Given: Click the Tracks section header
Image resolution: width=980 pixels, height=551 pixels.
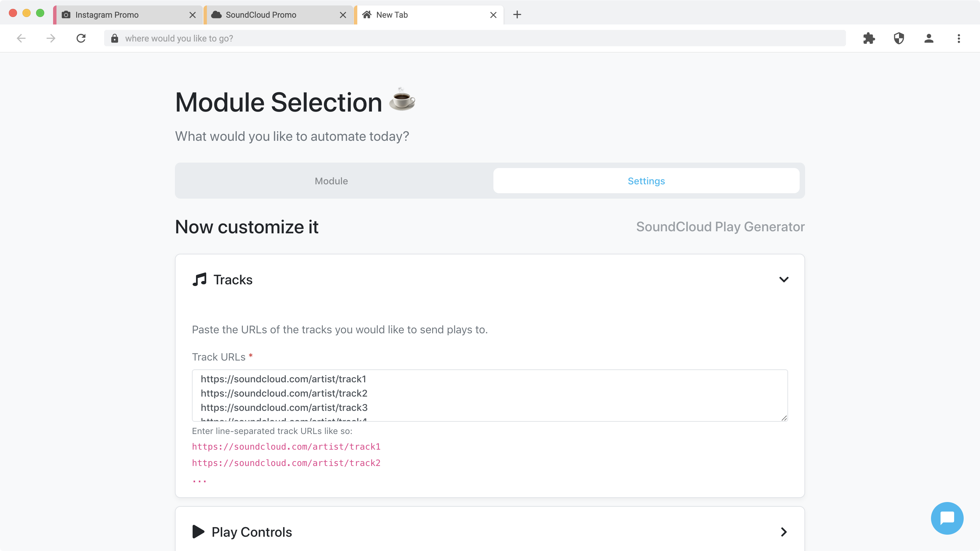Looking at the screenshot, I should (x=233, y=280).
